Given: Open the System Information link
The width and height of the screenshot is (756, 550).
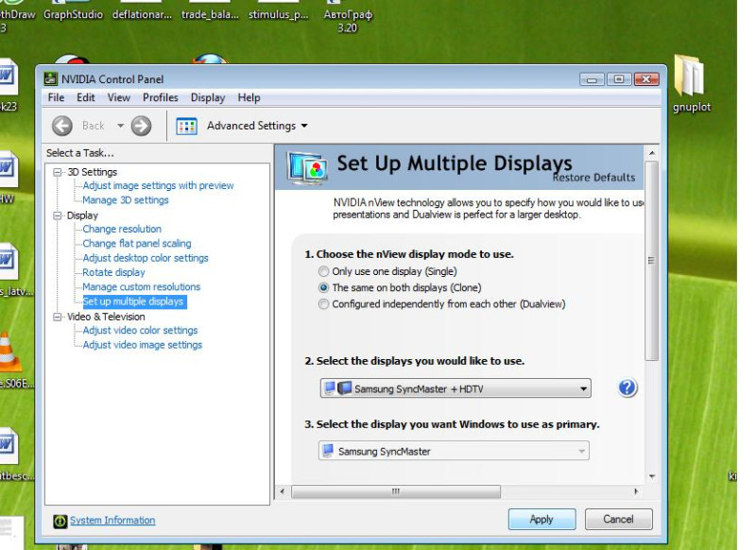Looking at the screenshot, I should tap(112, 521).
